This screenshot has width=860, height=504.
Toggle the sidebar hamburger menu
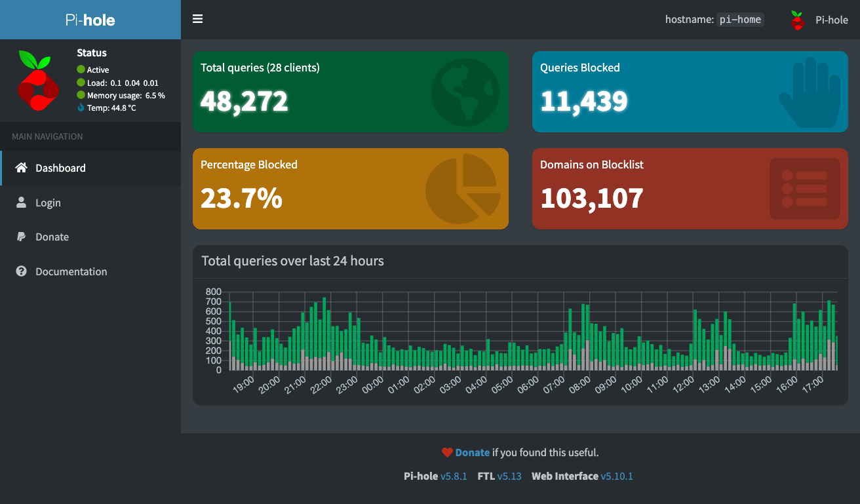[197, 19]
